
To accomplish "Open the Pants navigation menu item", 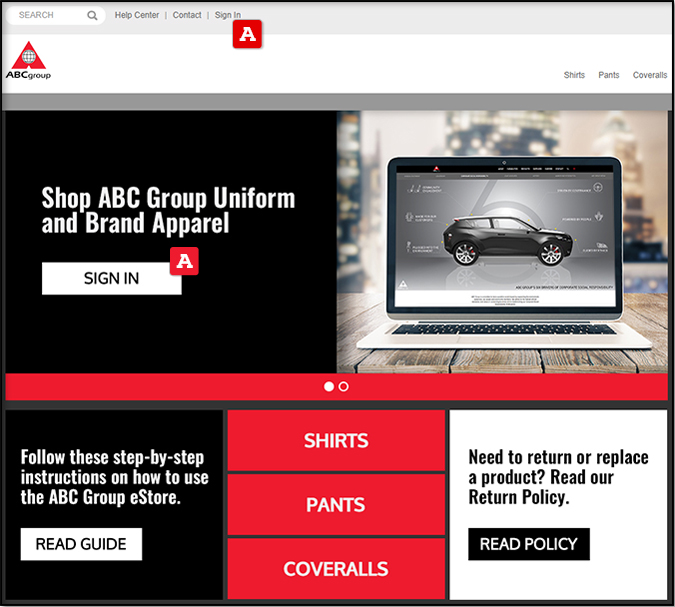I will coord(609,75).
